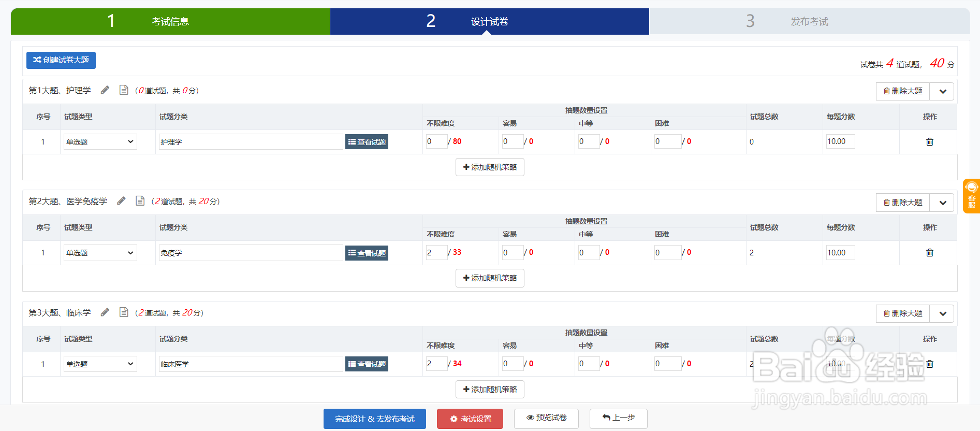The width and height of the screenshot is (980, 431).
Task: Click 创建试卷大题 button
Action: point(61,60)
